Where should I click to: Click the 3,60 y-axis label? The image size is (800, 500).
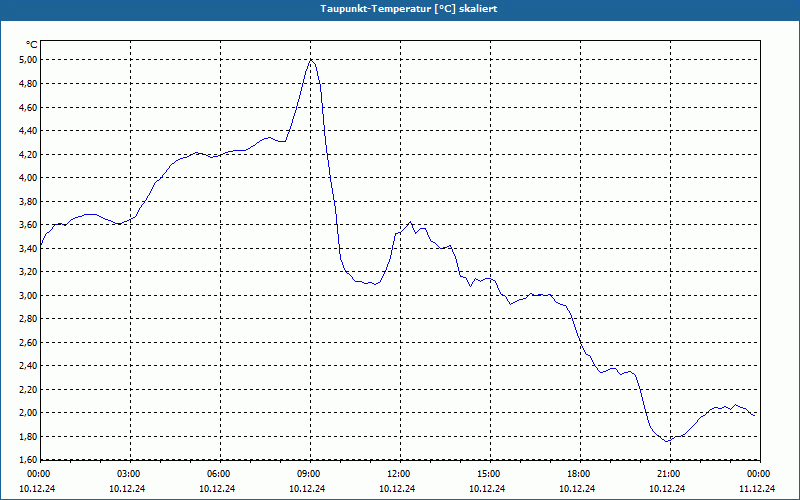(29, 225)
